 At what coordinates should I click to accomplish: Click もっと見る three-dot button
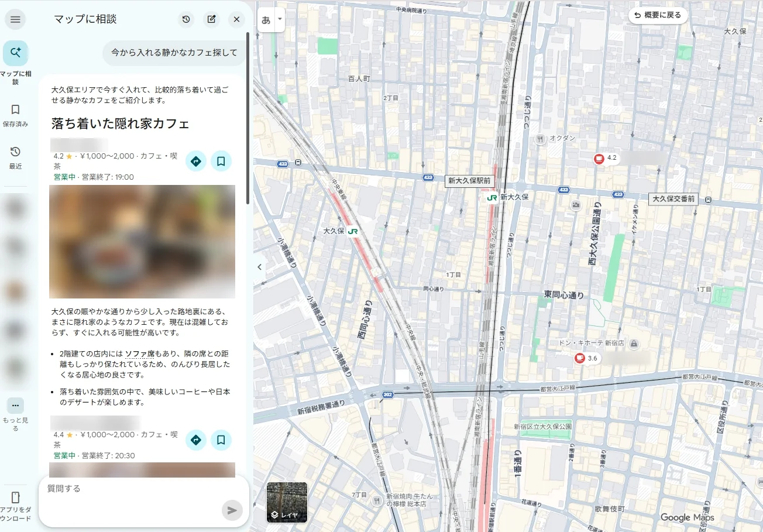point(15,406)
